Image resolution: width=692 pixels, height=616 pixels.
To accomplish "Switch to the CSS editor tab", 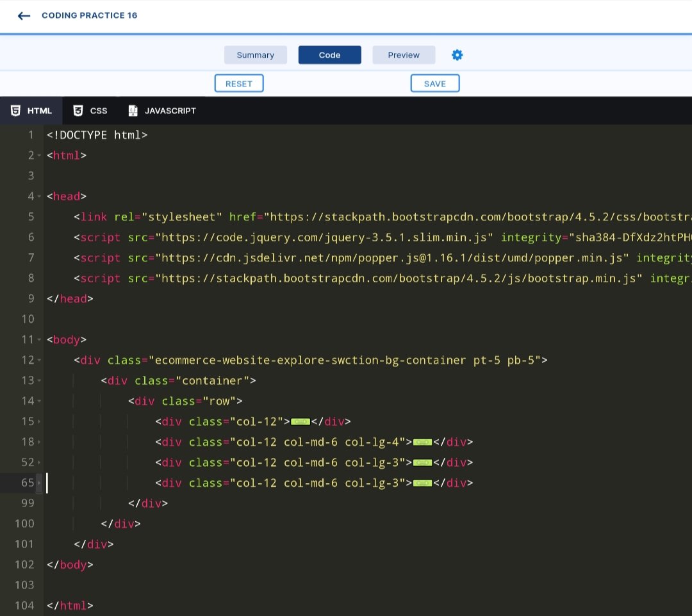I will [x=90, y=111].
